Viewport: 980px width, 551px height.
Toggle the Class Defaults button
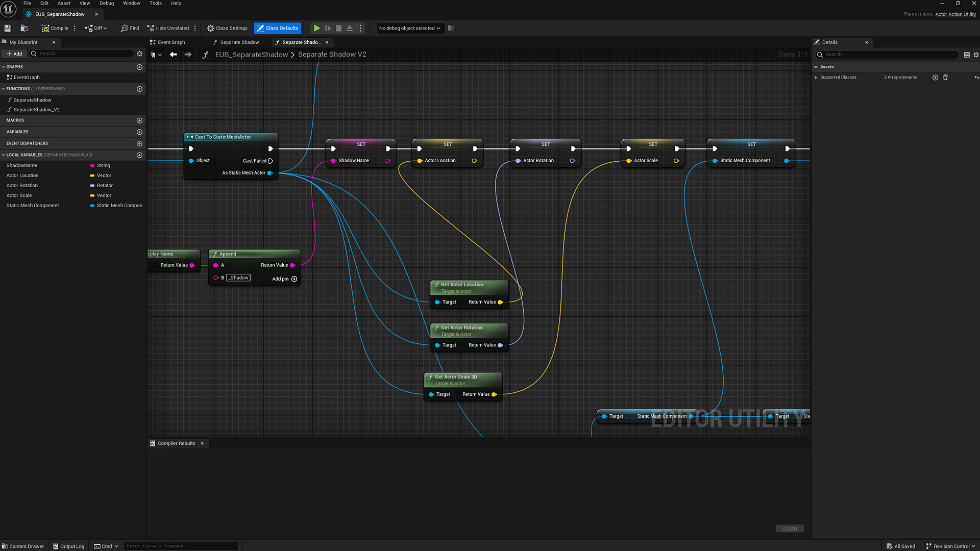coord(277,28)
